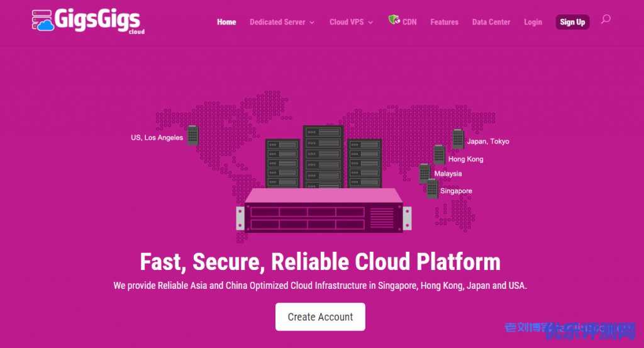Click the 'Singapore' map label
This screenshot has height=348, width=644.
(x=456, y=191)
